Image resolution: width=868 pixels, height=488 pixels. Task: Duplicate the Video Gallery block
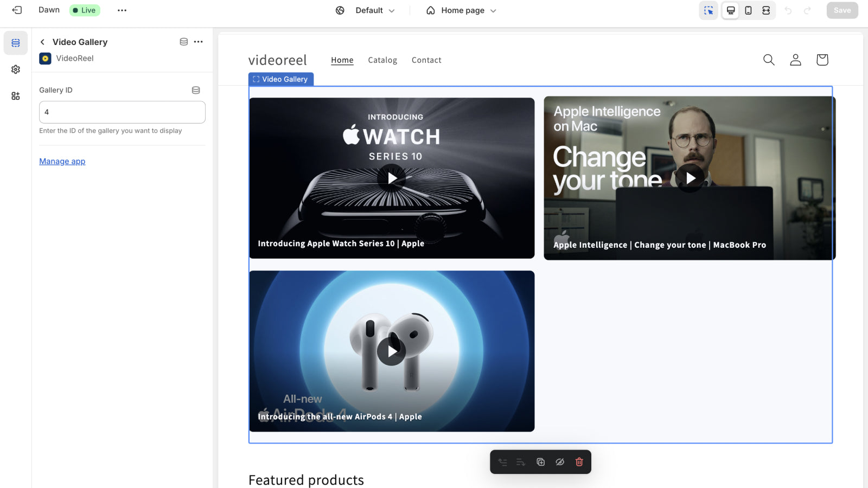540,461
